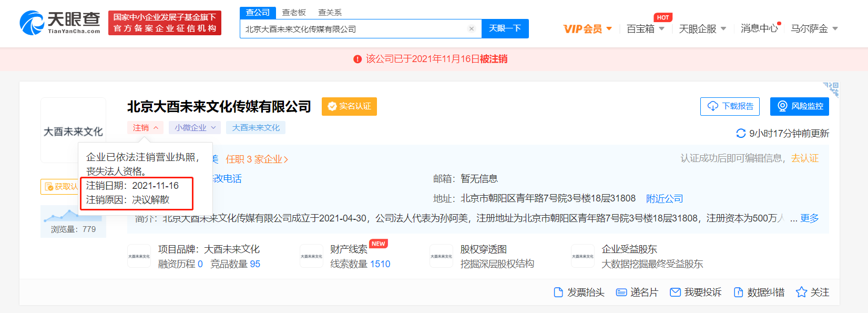Click the 大酉未来文化 brand tag
This screenshot has height=313, width=868.
click(256, 128)
